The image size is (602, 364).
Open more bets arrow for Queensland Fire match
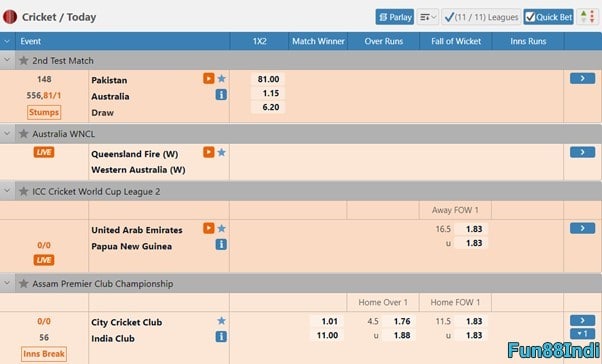582,152
